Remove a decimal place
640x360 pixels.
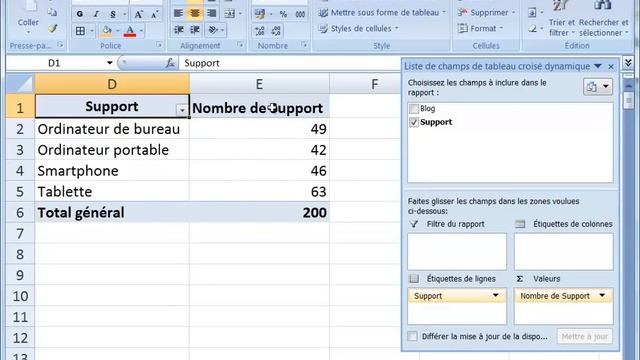[x=276, y=31]
